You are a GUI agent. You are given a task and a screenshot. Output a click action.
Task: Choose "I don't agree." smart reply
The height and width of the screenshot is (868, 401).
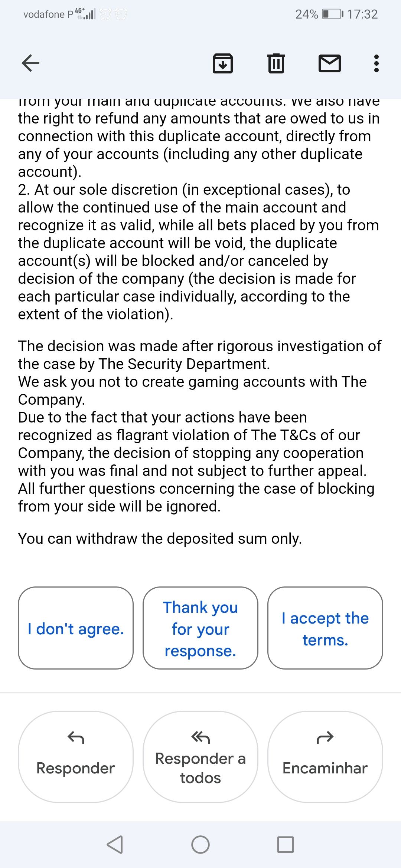(x=76, y=628)
